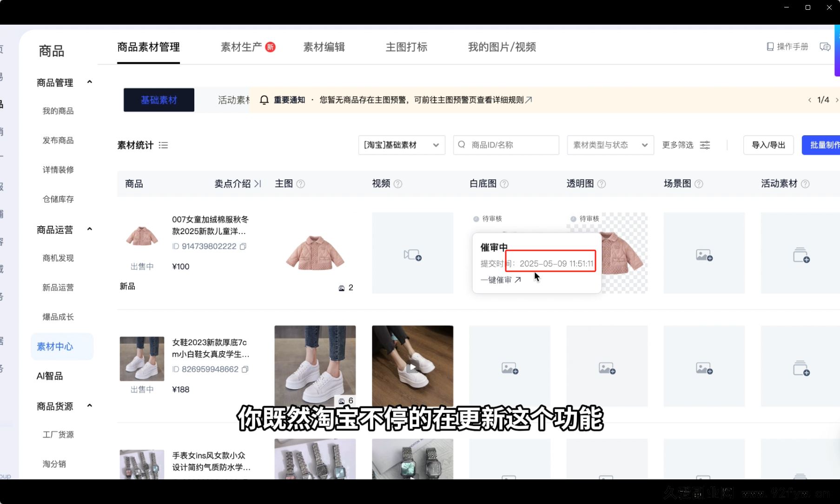The image size is (840, 504).
Task: Type in the 商品ID/名称 search field
Action: coord(507,145)
